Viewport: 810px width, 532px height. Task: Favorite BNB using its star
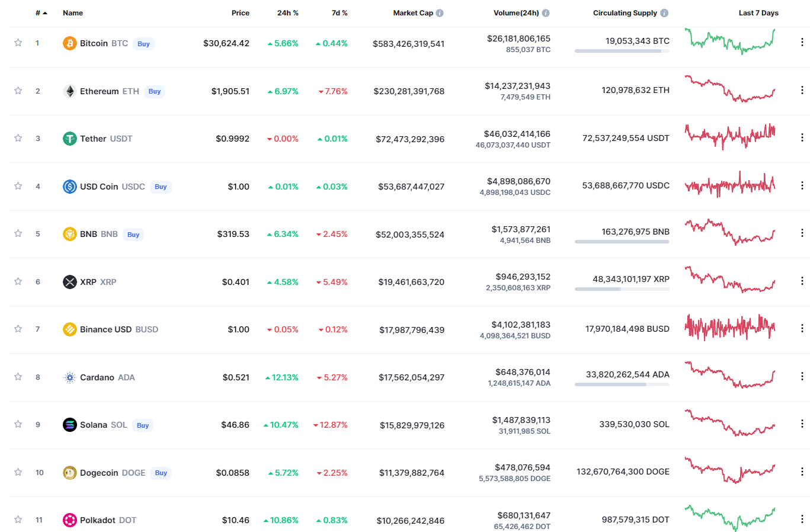click(x=18, y=233)
